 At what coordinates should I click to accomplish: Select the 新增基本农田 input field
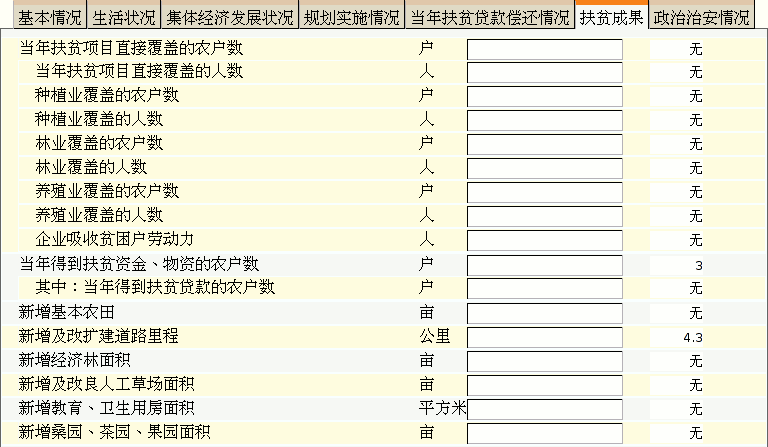pos(545,313)
